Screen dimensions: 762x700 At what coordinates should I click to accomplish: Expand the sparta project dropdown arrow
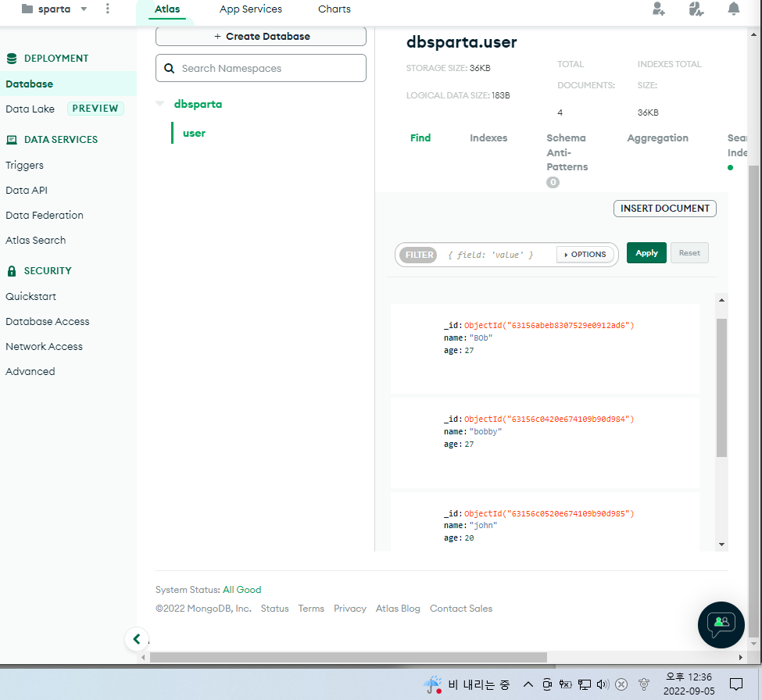(x=84, y=9)
